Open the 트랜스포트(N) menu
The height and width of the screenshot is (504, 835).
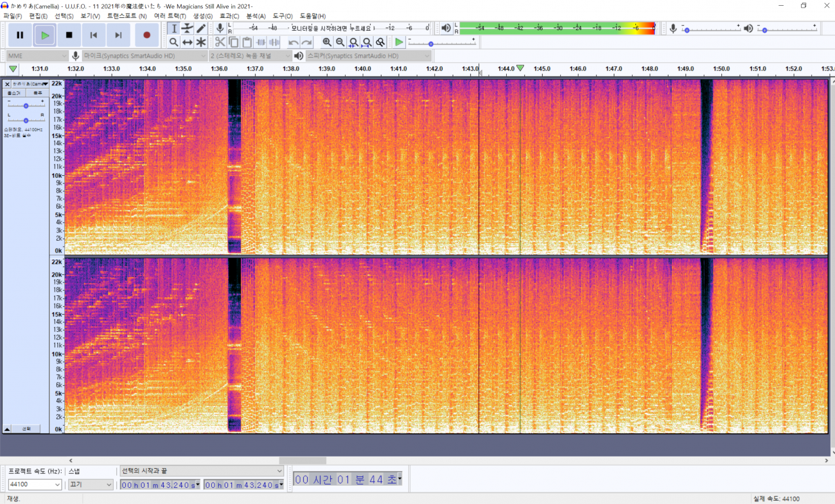point(127,15)
